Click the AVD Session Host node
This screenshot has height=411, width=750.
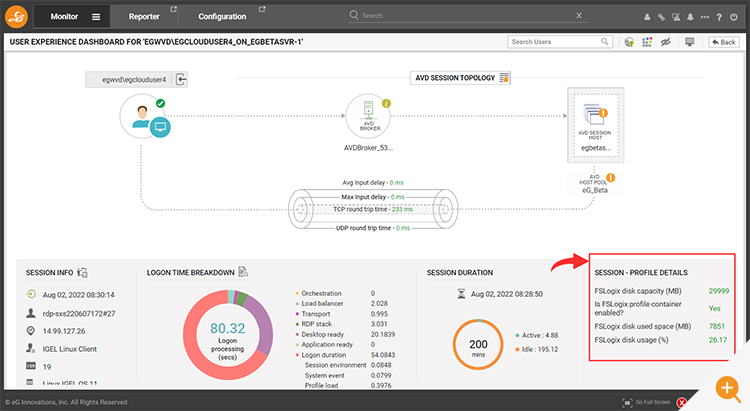[596, 124]
